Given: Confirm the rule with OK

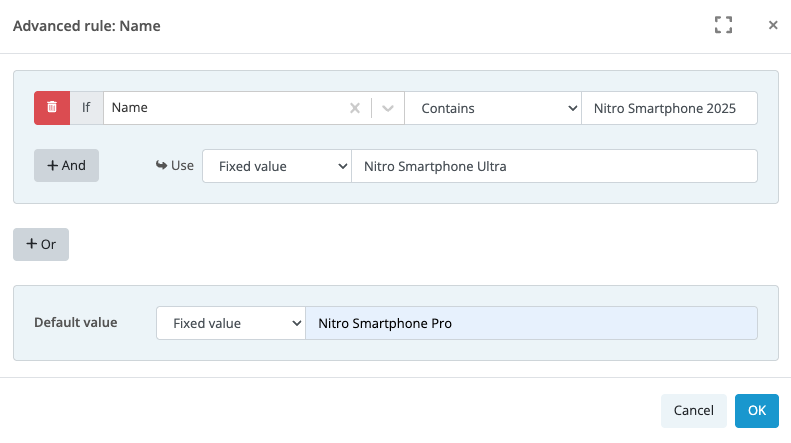Looking at the screenshot, I should click(757, 411).
